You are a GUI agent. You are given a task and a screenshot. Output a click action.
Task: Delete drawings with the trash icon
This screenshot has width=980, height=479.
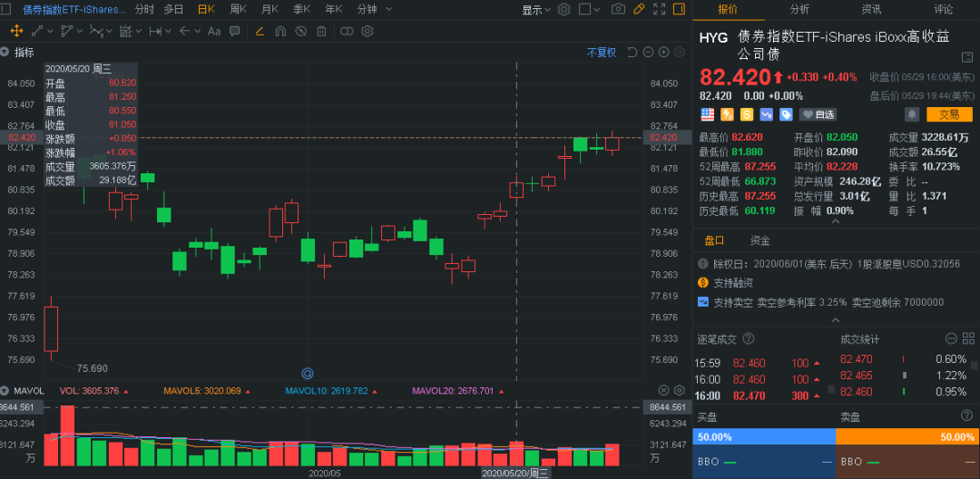pyautogui.click(x=321, y=31)
